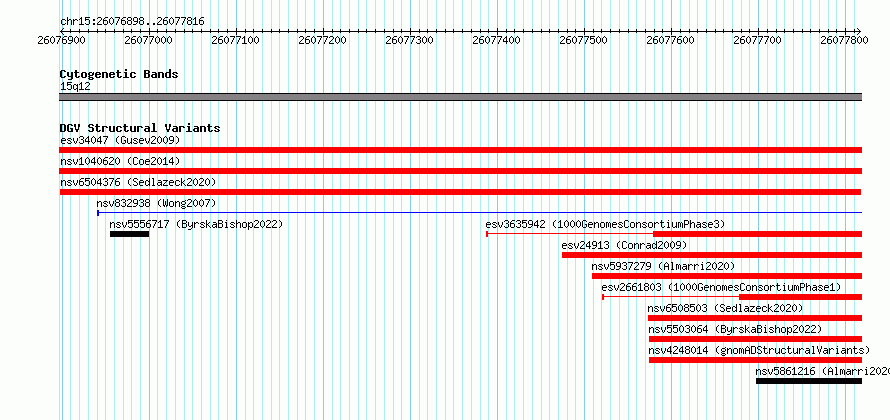890x420 pixels.
Task: Click the 26077500 ruler position
Action: click(x=583, y=40)
